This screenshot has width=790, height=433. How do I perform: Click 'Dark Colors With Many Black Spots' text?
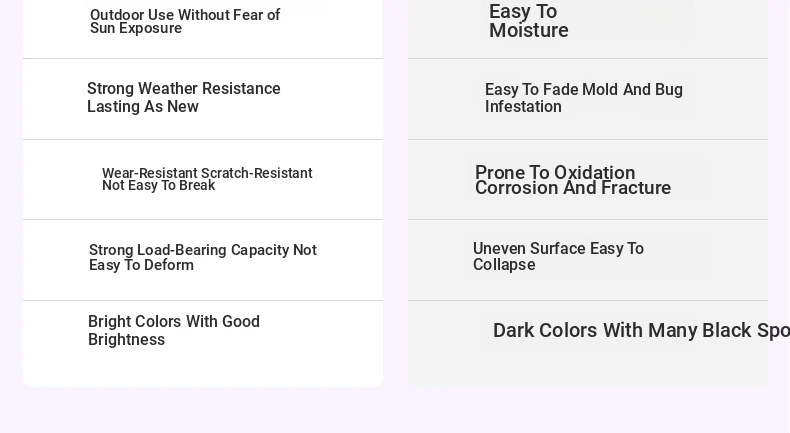[x=641, y=331]
